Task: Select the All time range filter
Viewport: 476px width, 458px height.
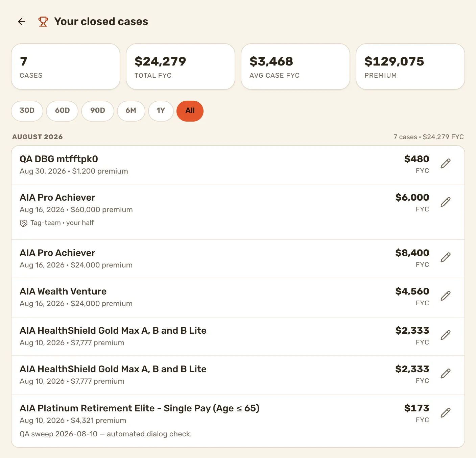Action: click(x=190, y=111)
